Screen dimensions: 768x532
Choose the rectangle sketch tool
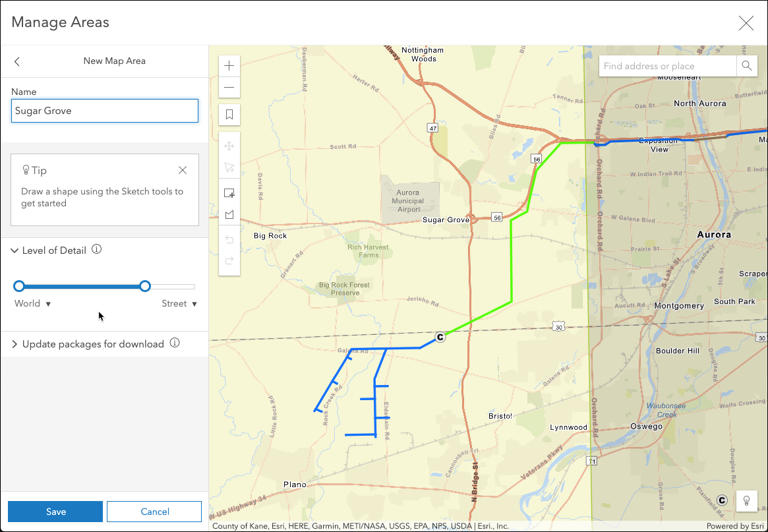(229, 193)
